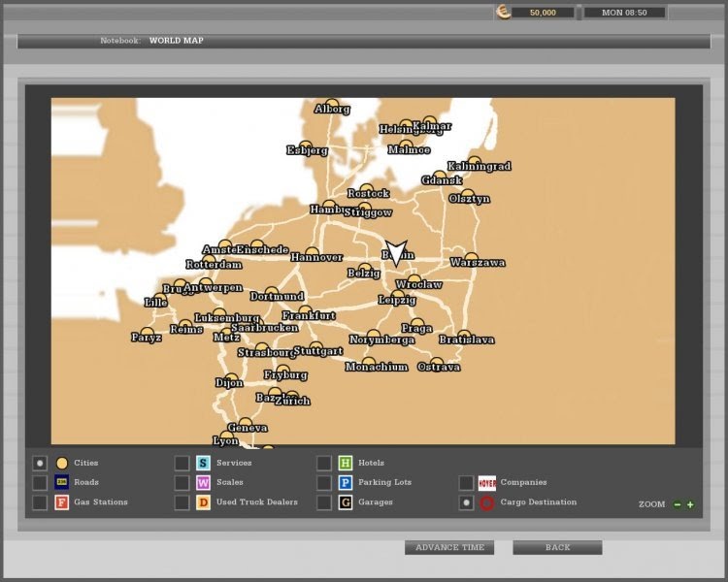Click the white player position arrow

396,253
